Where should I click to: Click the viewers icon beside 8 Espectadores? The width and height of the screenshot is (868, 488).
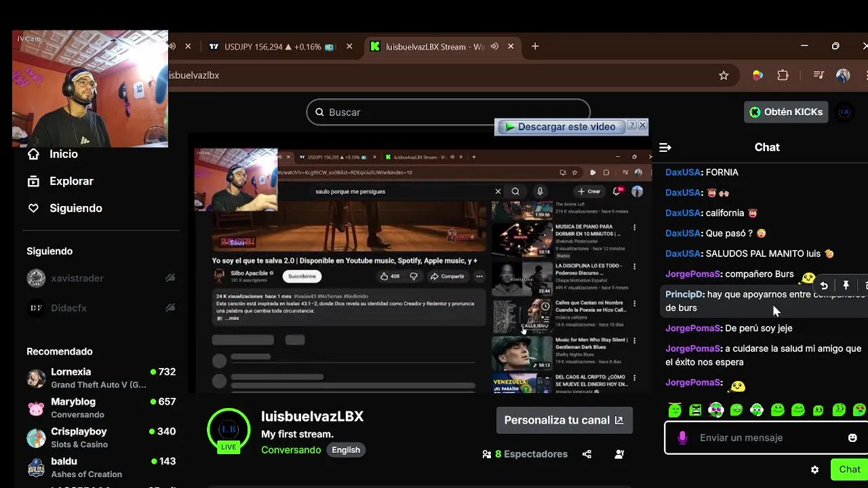tap(486, 454)
